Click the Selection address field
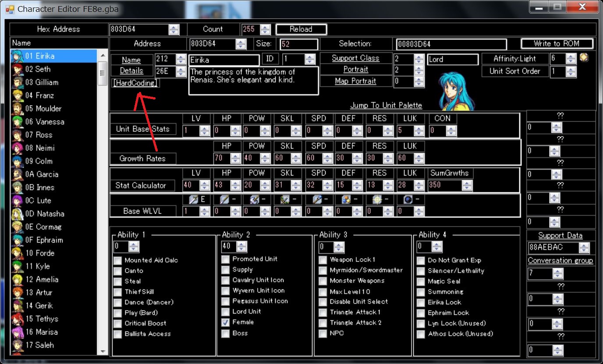This screenshot has width=603, height=364. click(x=451, y=44)
